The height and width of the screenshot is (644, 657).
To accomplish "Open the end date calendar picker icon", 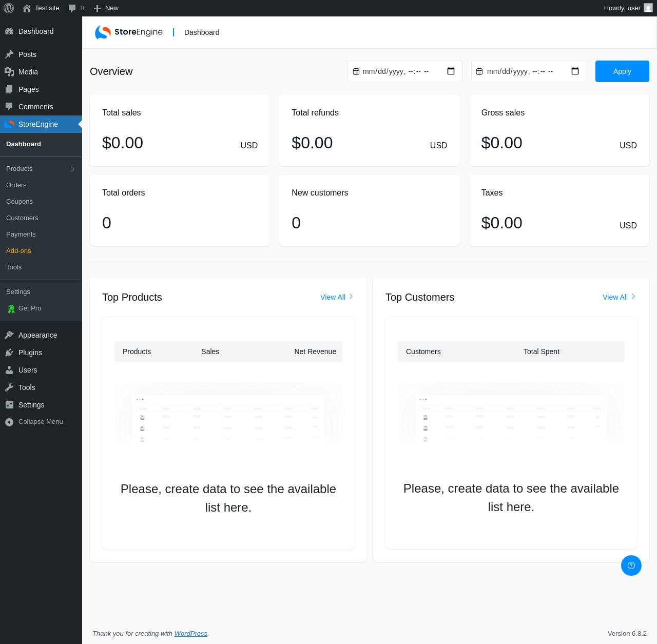I will point(575,71).
